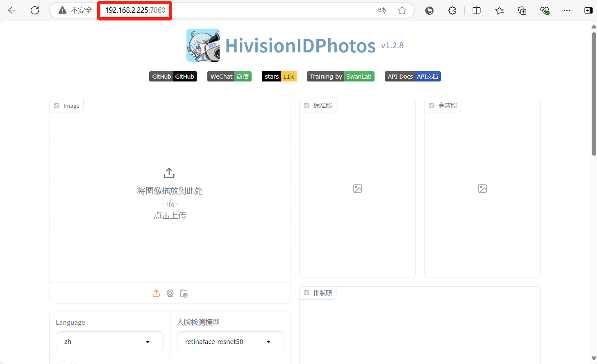Expand the Language dropdown
This screenshot has height=364, width=597.
[109, 341]
